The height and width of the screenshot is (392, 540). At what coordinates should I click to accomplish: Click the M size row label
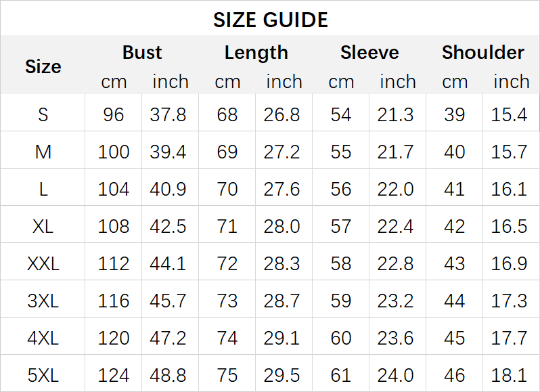pyautogui.click(x=43, y=152)
